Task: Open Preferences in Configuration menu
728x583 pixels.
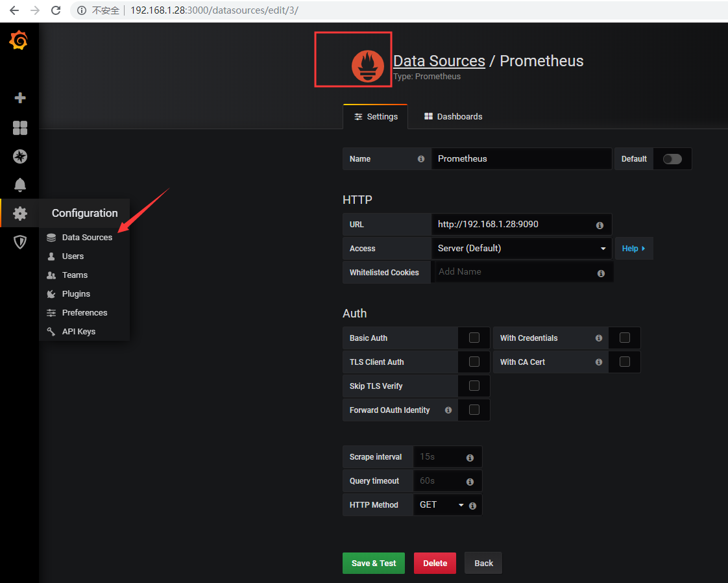Action: 84,313
